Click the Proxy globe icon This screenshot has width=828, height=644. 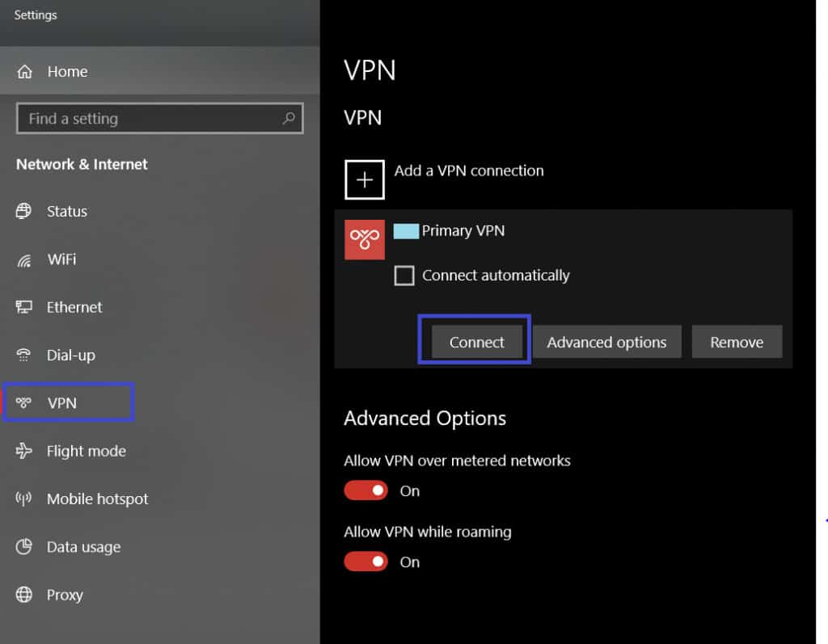pyautogui.click(x=26, y=595)
